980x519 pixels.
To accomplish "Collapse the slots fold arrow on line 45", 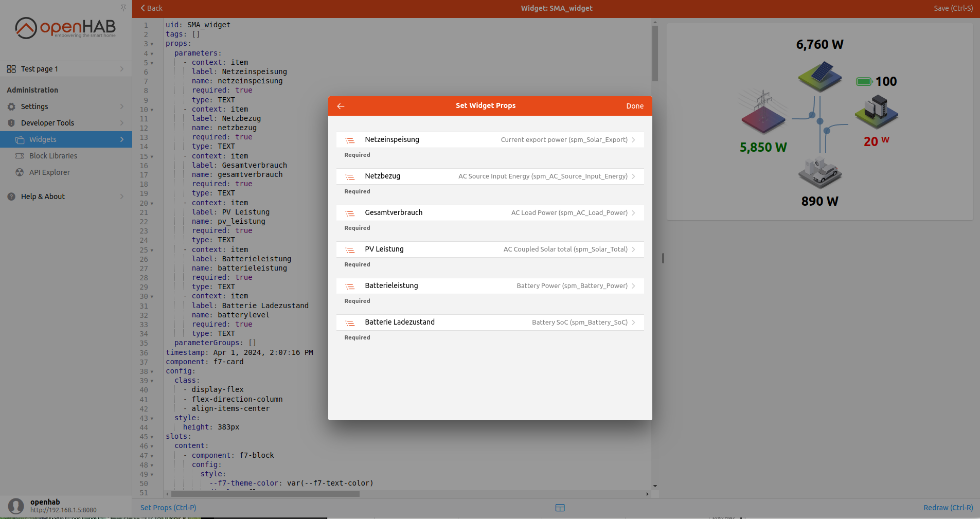I will (x=152, y=437).
